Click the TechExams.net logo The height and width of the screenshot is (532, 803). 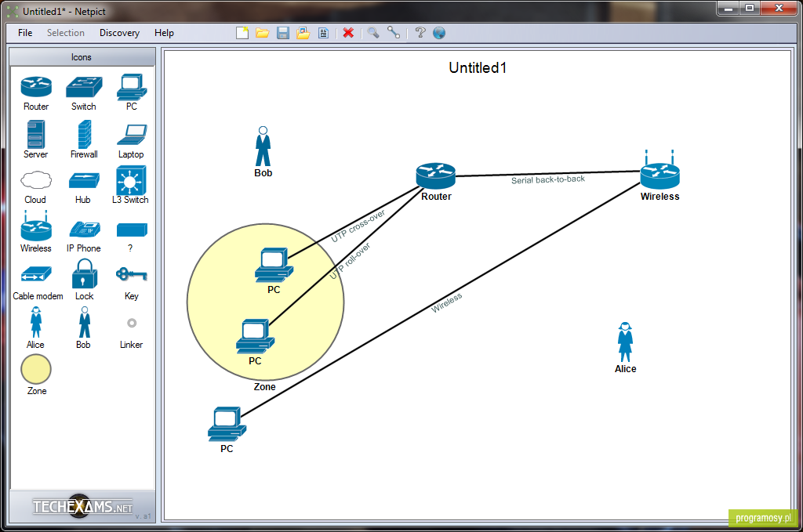(x=82, y=506)
